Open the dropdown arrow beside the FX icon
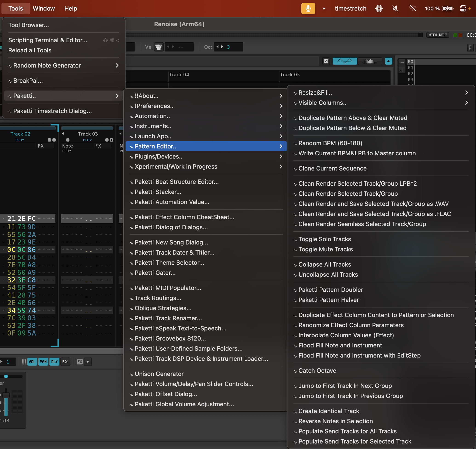The width and height of the screenshot is (476, 449). pos(88,362)
